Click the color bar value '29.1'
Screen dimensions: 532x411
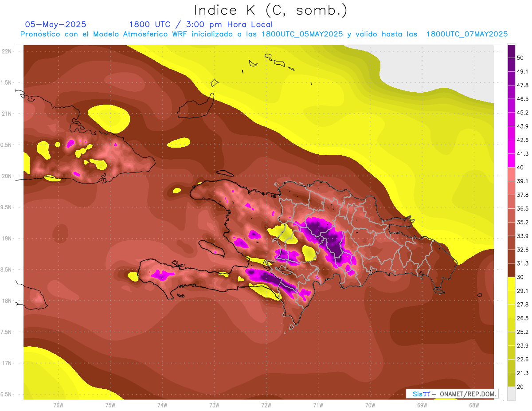coord(523,291)
